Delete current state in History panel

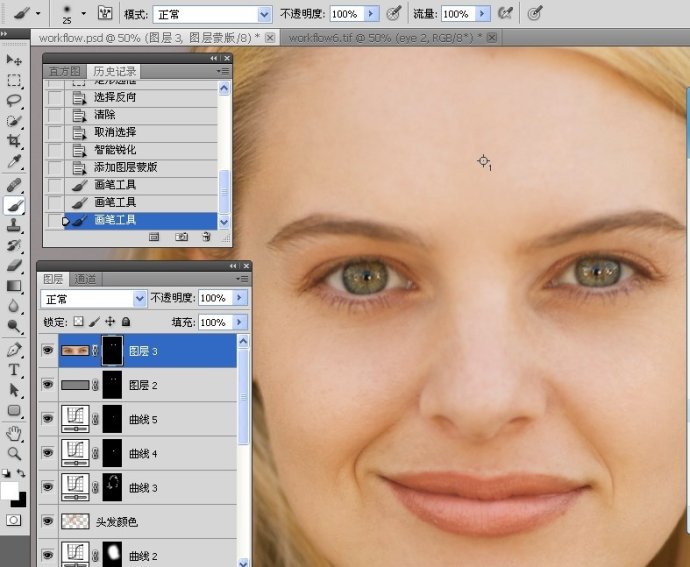coord(206,237)
